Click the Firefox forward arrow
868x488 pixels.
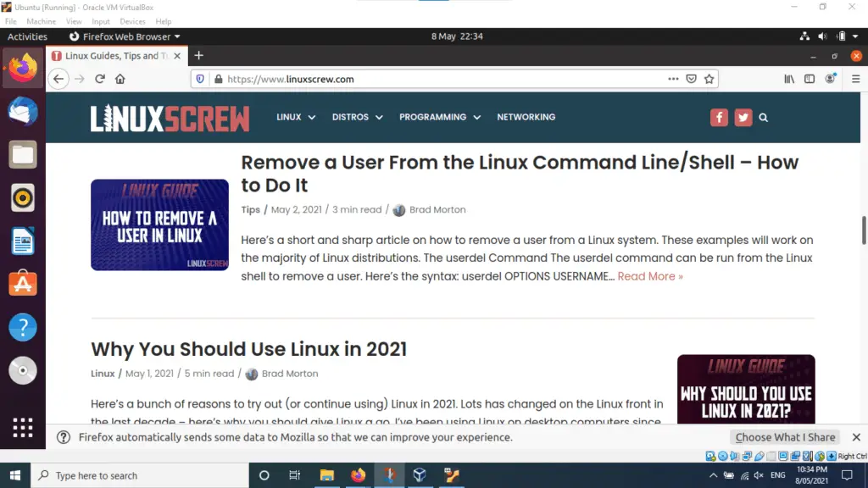click(79, 79)
